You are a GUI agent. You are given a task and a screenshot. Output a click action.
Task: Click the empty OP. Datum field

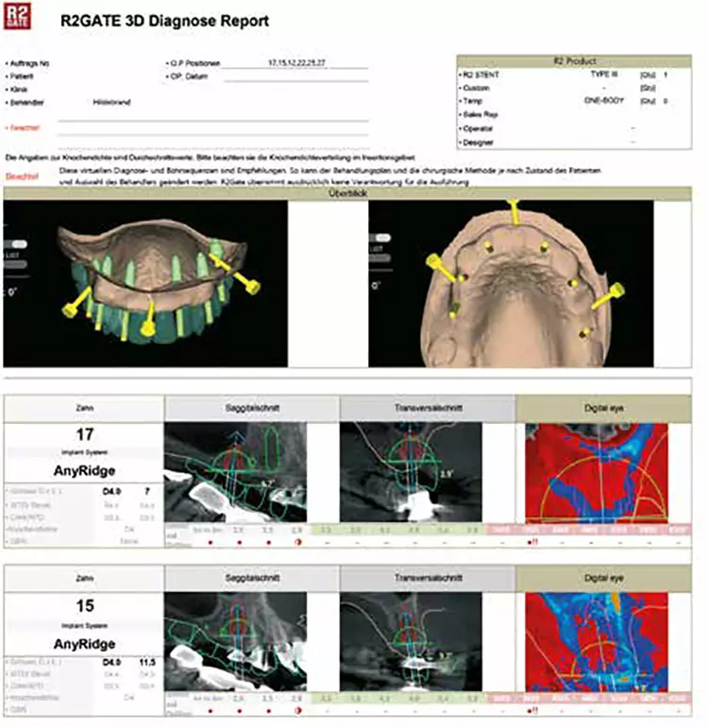pos(295,76)
